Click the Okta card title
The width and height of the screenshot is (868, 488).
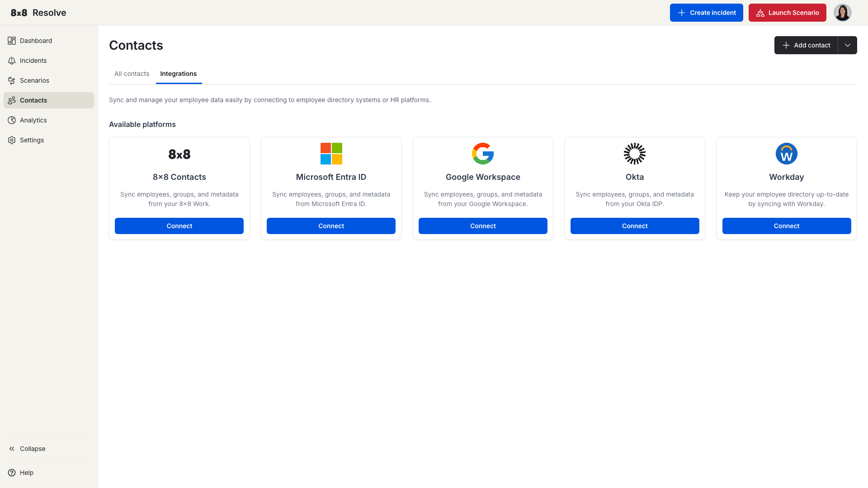(635, 177)
